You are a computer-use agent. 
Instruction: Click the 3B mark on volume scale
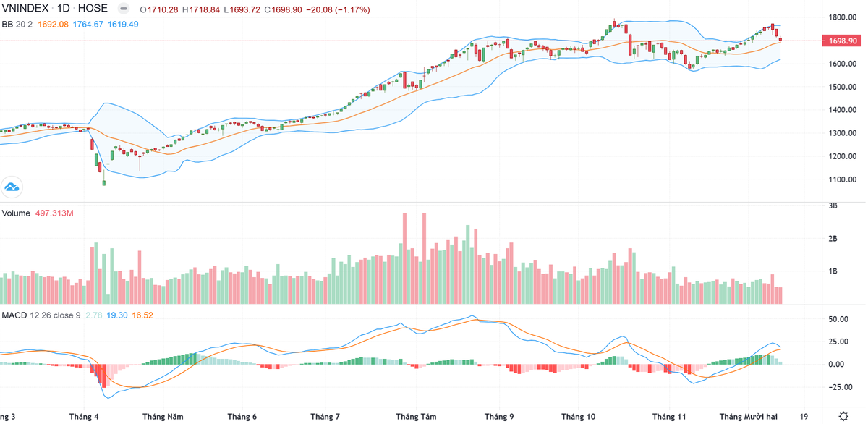point(833,206)
